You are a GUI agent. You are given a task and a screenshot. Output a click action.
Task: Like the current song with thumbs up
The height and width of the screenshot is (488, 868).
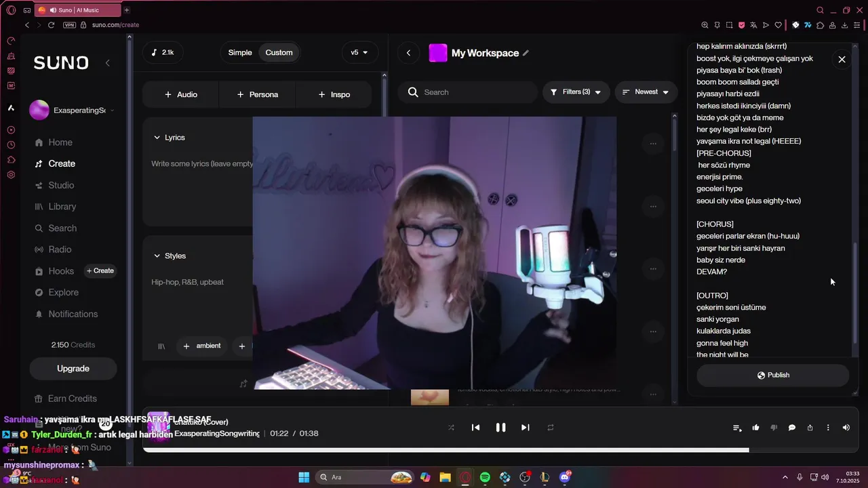click(755, 428)
